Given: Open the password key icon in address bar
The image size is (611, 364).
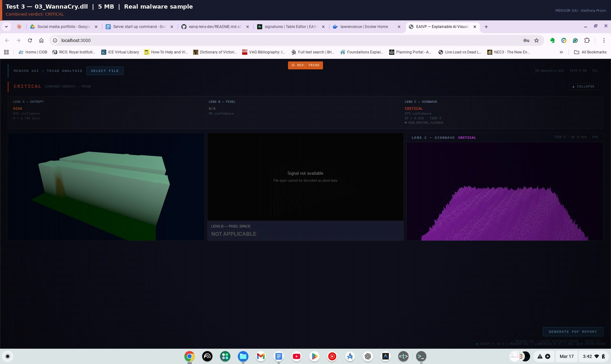Looking at the screenshot, I should point(526,40).
